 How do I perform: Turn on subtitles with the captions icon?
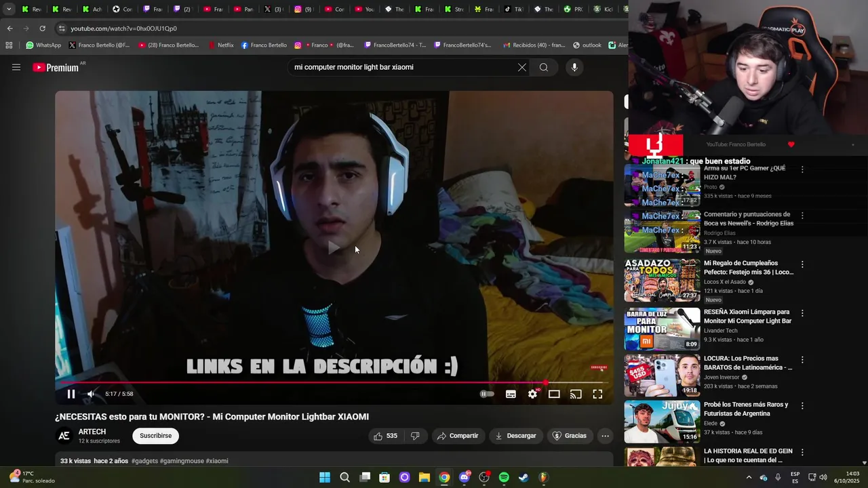click(x=511, y=394)
